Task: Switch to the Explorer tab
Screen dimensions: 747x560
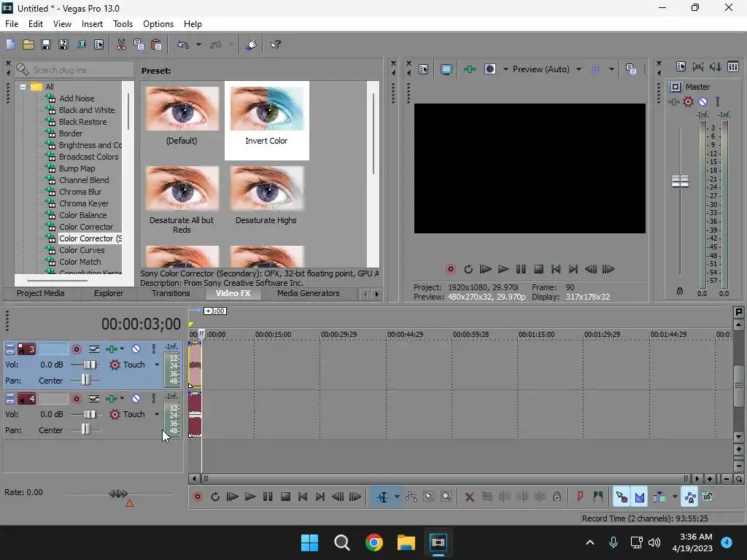Action: [109, 293]
